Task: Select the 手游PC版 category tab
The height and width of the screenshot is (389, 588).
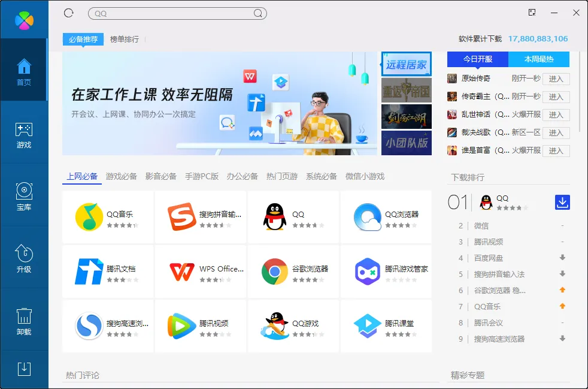Action: click(x=202, y=176)
